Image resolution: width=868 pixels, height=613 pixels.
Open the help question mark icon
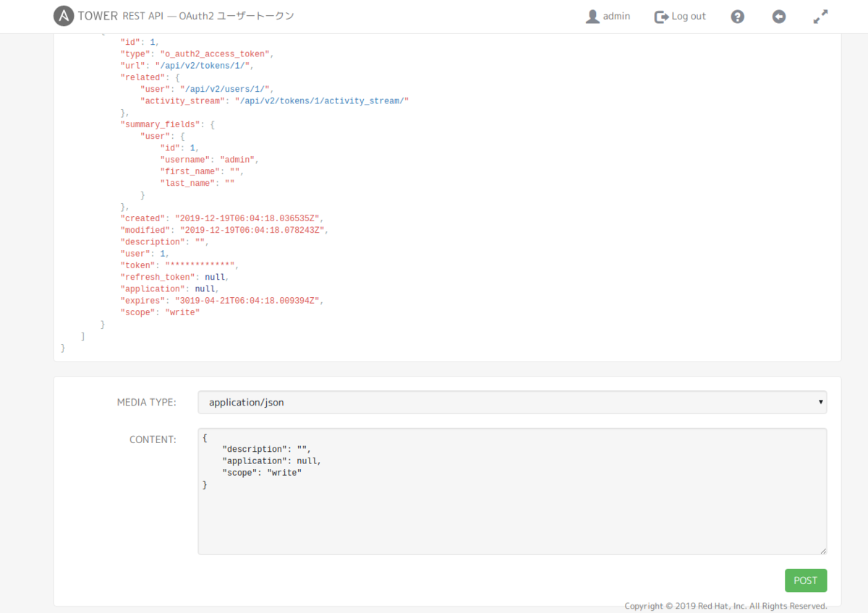tap(737, 17)
